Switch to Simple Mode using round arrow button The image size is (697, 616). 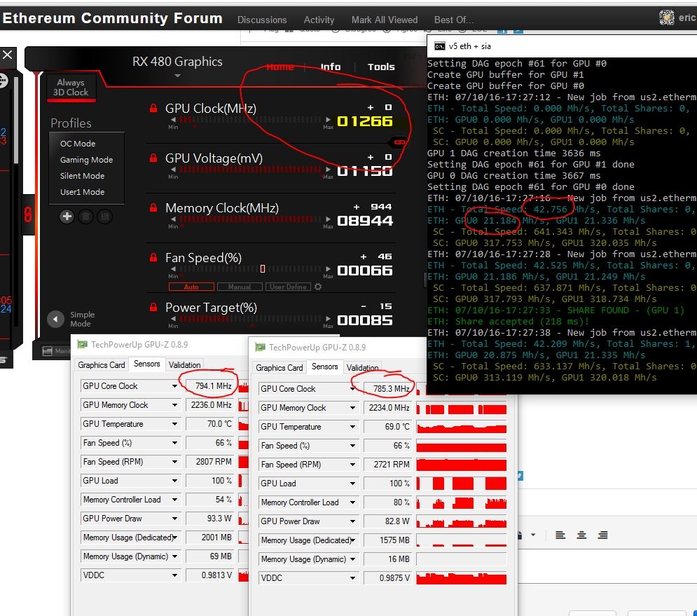(x=55, y=319)
